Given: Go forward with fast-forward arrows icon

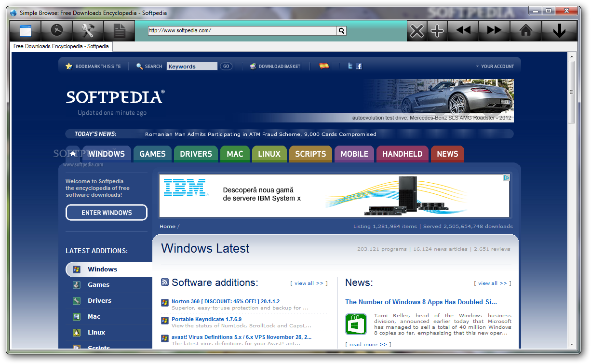Looking at the screenshot, I should click(494, 31).
